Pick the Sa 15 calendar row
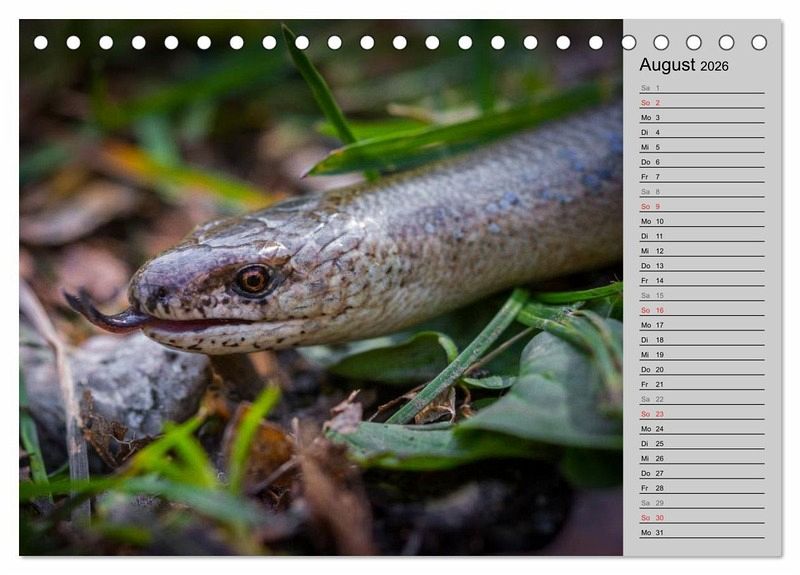This screenshot has width=800, height=575. pyautogui.click(x=701, y=295)
